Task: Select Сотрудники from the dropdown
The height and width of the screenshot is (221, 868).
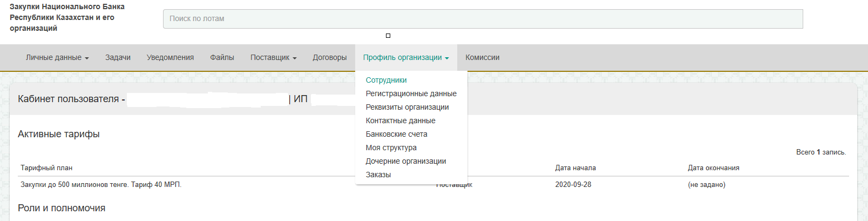Action: (x=386, y=80)
